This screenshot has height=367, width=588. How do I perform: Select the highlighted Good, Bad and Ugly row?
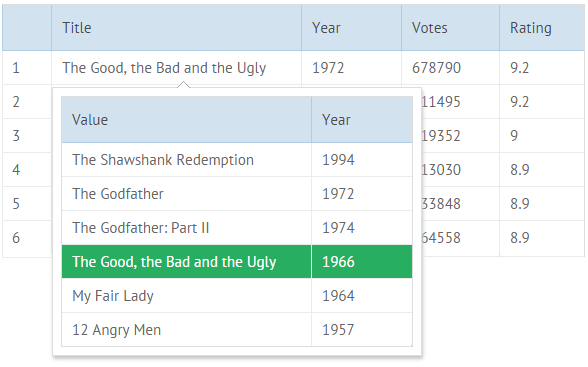point(237,262)
